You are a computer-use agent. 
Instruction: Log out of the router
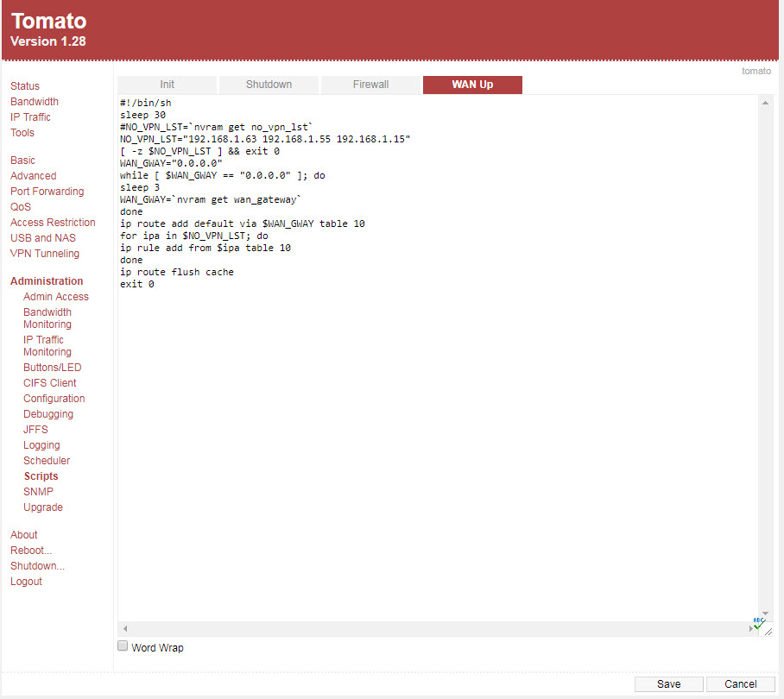pos(26,581)
